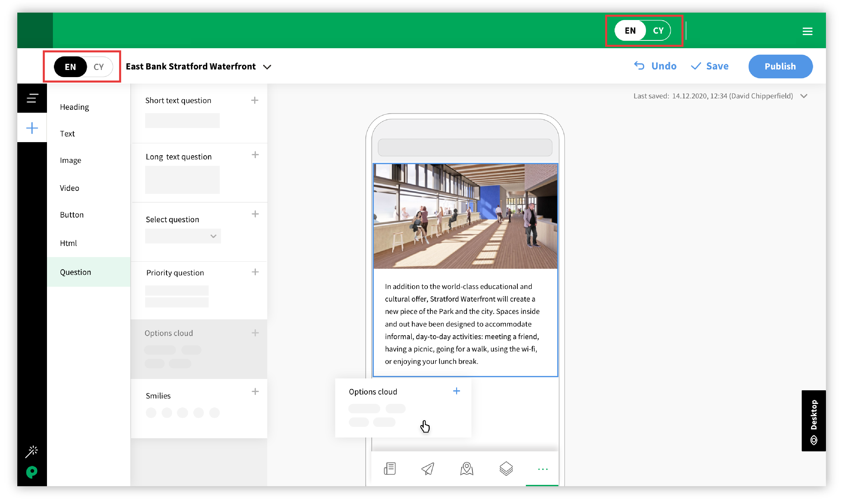
Task: Toggle EN language in editor header
Action: pyautogui.click(x=70, y=66)
